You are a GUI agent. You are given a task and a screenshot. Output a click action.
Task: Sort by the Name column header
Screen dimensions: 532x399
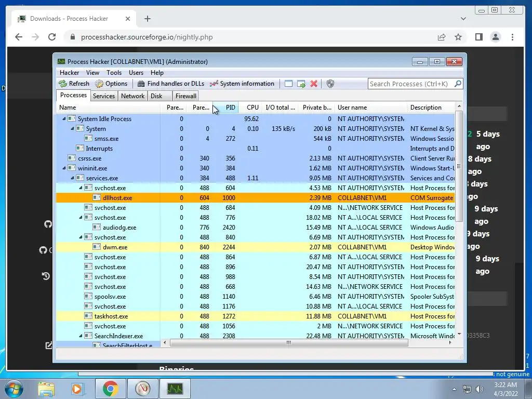click(108, 108)
